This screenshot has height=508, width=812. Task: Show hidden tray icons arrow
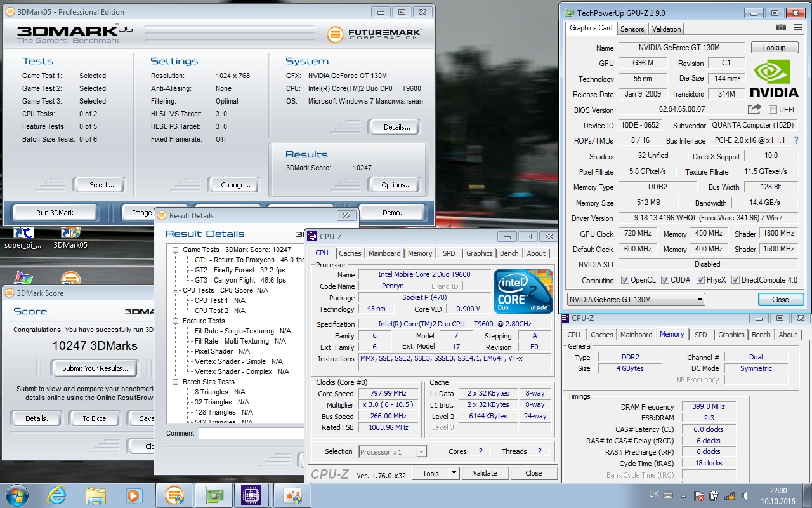pos(684,495)
